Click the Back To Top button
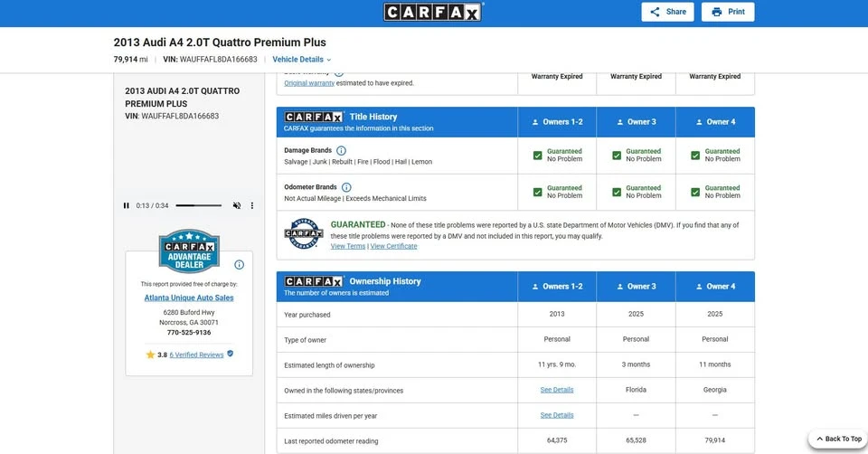The height and width of the screenshot is (454, 868). [839, 439]
